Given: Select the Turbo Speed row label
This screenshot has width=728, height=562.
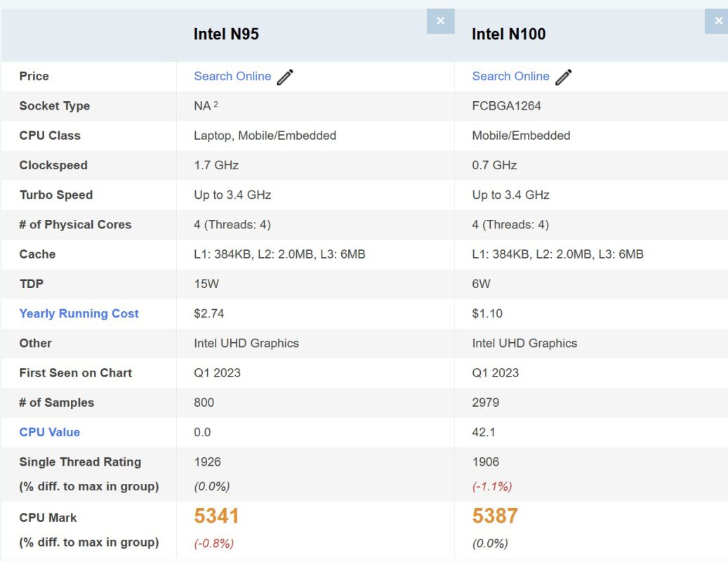Looking at the screenshot, I should 55,195.
